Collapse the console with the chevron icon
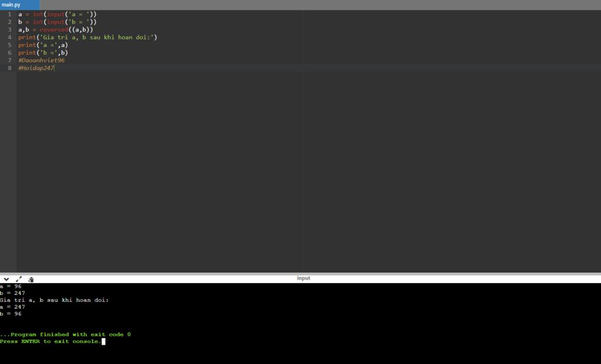601x364 pixels. click(6, 279)
